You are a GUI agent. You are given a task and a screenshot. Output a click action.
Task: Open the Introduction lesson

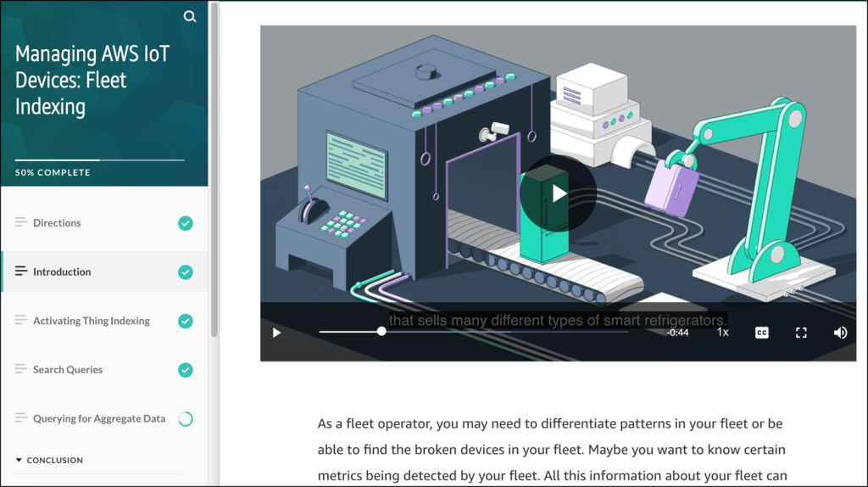click(104, 271)
